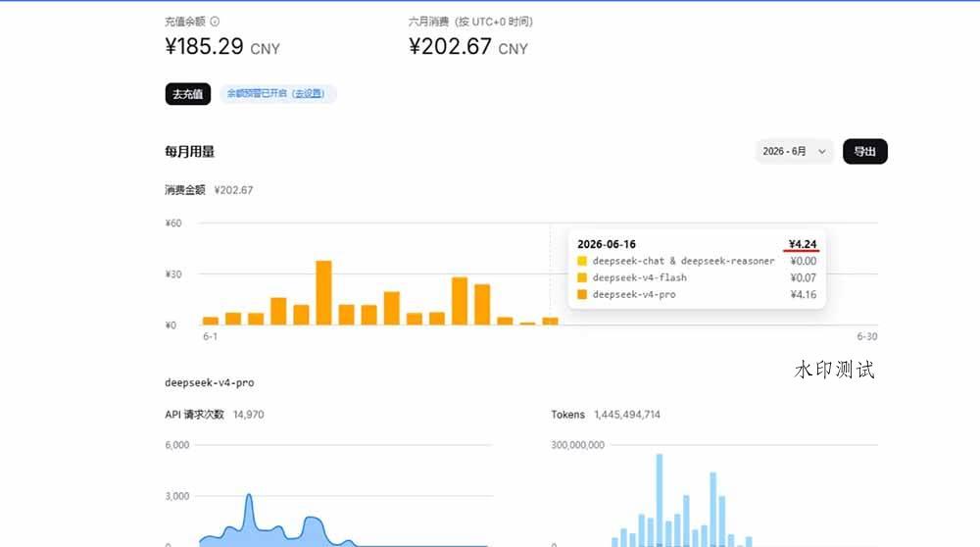The height and width of the screenshot is (547, 980).
Task: Open the 去设置 balance alert link
Action: [308, 93]
